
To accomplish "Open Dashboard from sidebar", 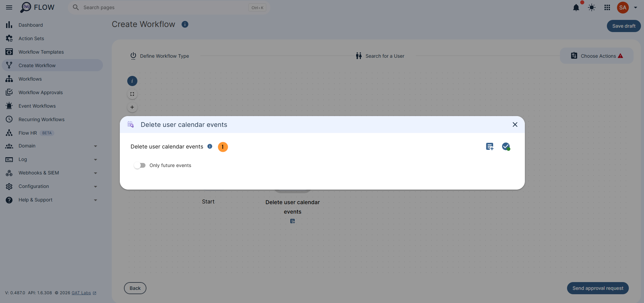I will [x=52, y=25].
